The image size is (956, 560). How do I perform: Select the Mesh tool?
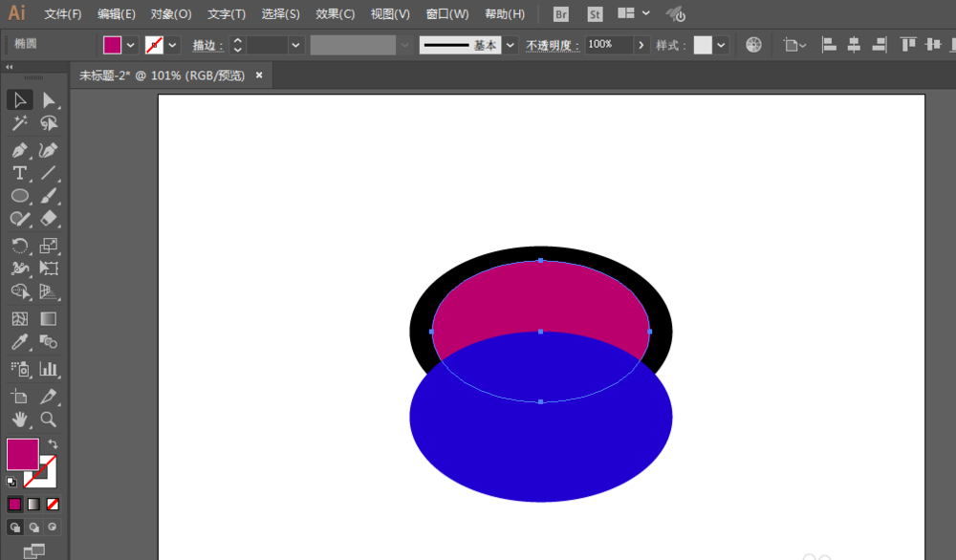[19, 318]
